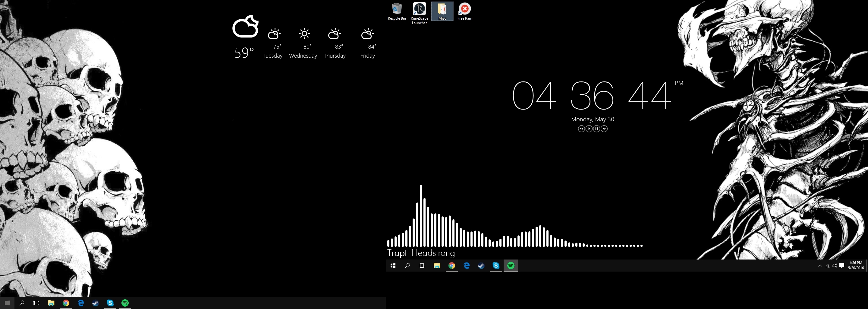This screenshot has height=309, width=868.
Task: Click the minute digits 36 on clock widget
Action: 592,95
